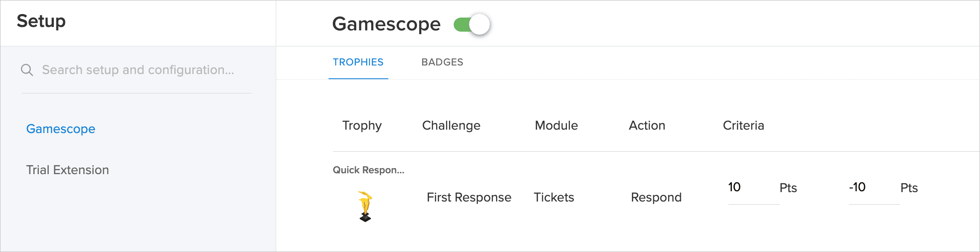980x252 pixels.
Task: Click the search magnifier icon
Action: pyautogui.click(x=27, y=70)
